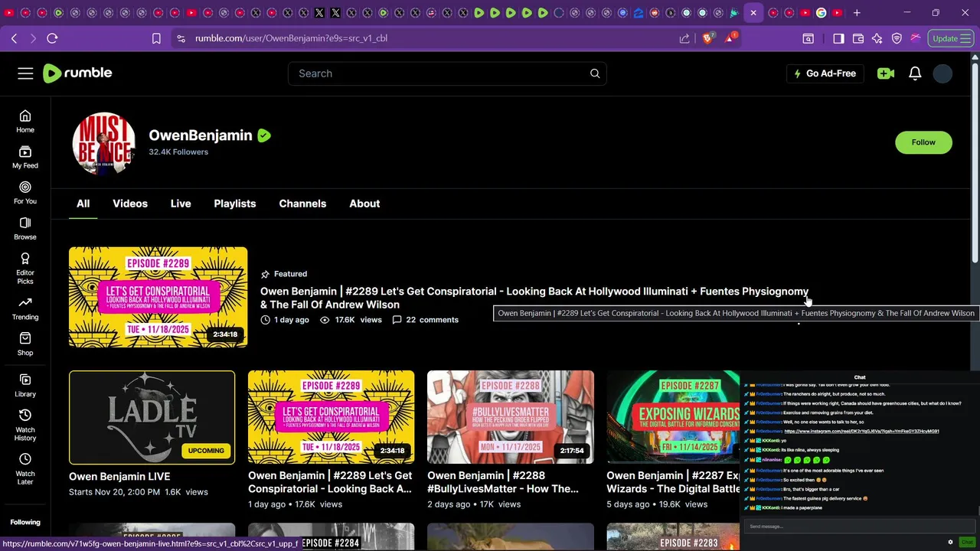Open Leo AI sparkle icon

coord(877,38)
